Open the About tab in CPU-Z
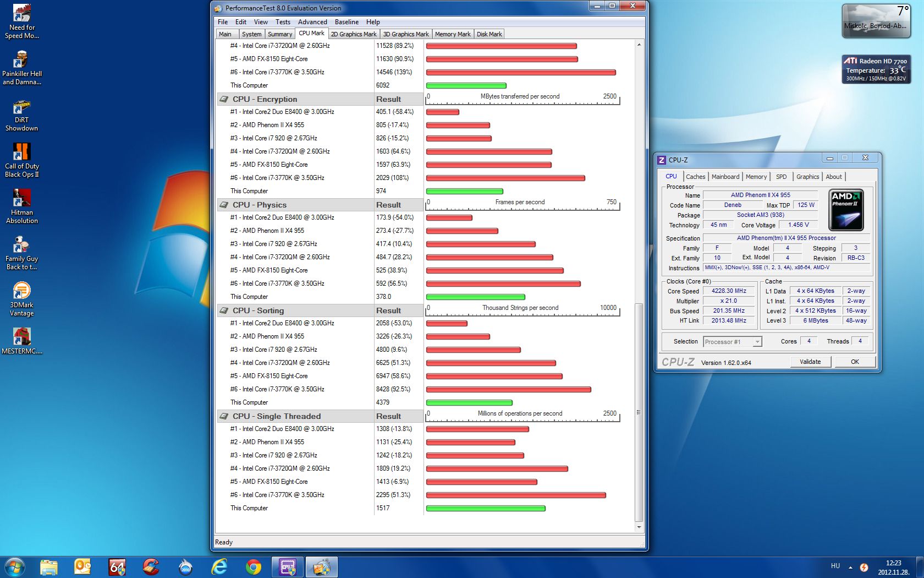 pyautogui.click(x=834, y=177)
